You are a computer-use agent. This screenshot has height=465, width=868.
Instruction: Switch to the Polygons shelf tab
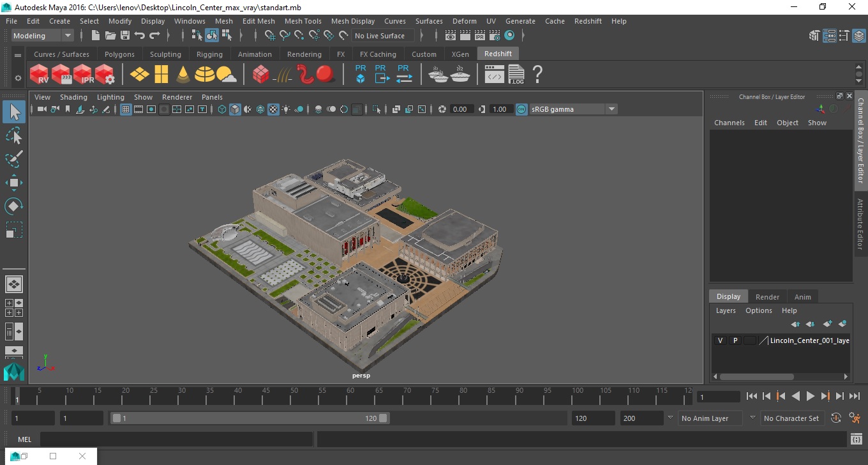click(x=119, y=54)
